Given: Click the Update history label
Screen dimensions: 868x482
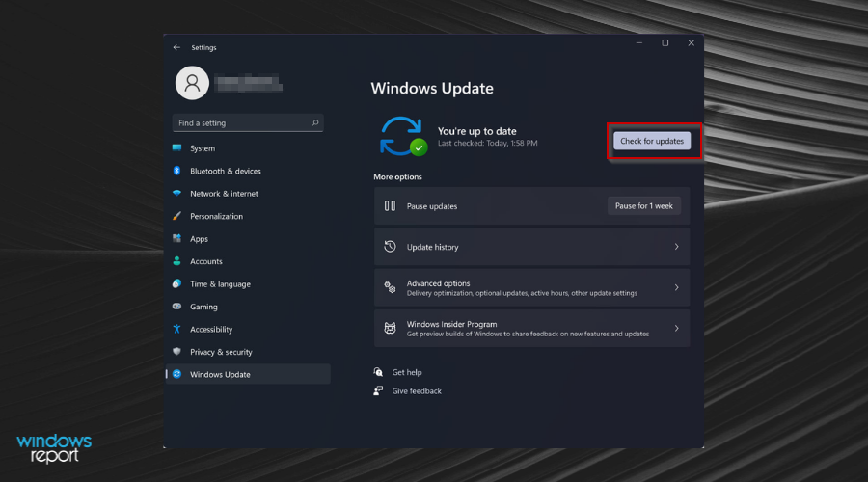Looking at the screenshot, I should [433, 248].
